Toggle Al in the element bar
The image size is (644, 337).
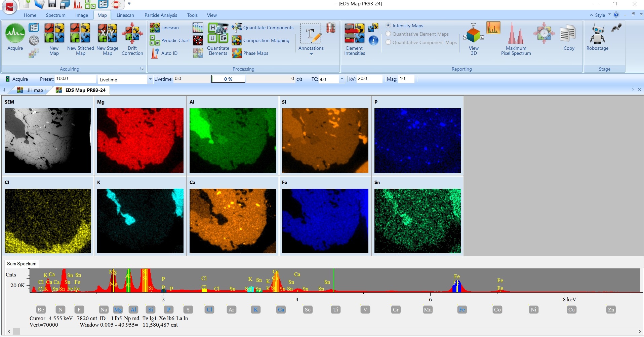[133, 310]
